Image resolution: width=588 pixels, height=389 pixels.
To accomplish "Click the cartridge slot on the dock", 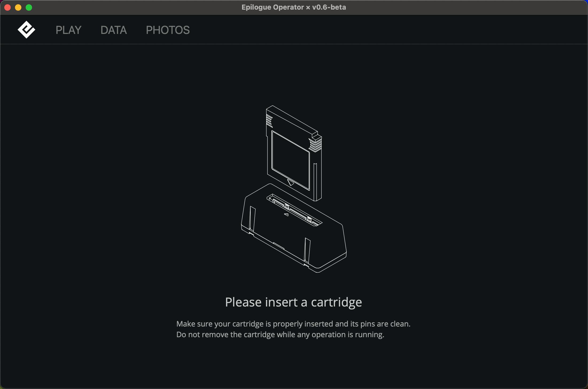I will click(294, 210).
